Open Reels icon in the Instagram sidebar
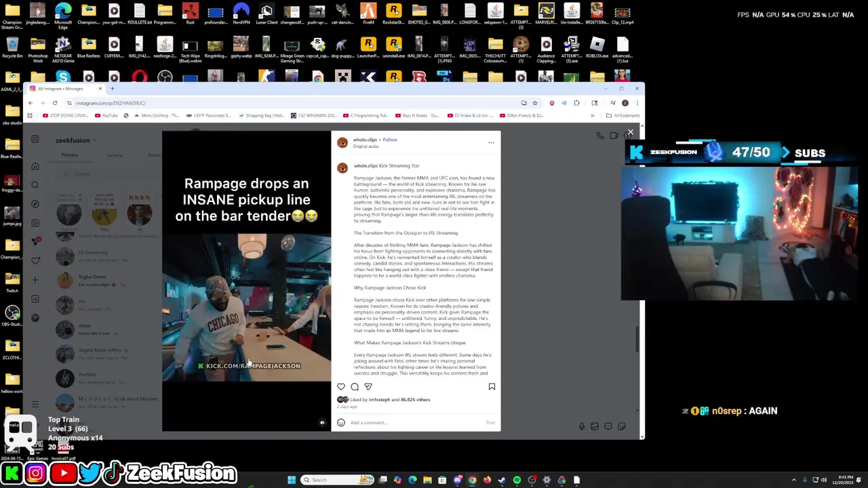The width and height of the screenshot is (868, 488). 35,223
